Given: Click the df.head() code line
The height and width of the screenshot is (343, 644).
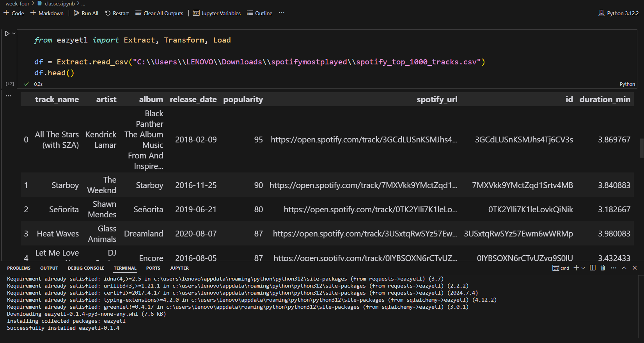Looking at the screenshot, I should 54,73.
